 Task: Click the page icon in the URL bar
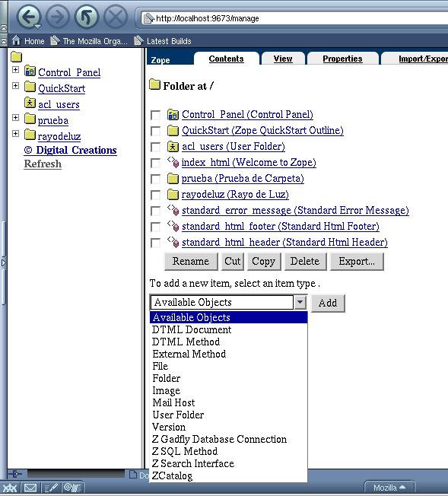(148, 18)
